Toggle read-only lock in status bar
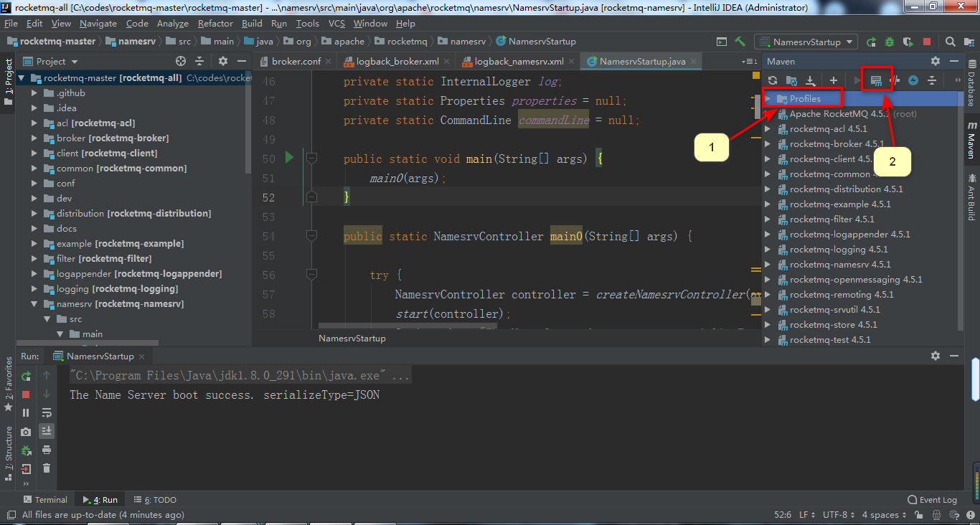 click(x=918, y=515)
